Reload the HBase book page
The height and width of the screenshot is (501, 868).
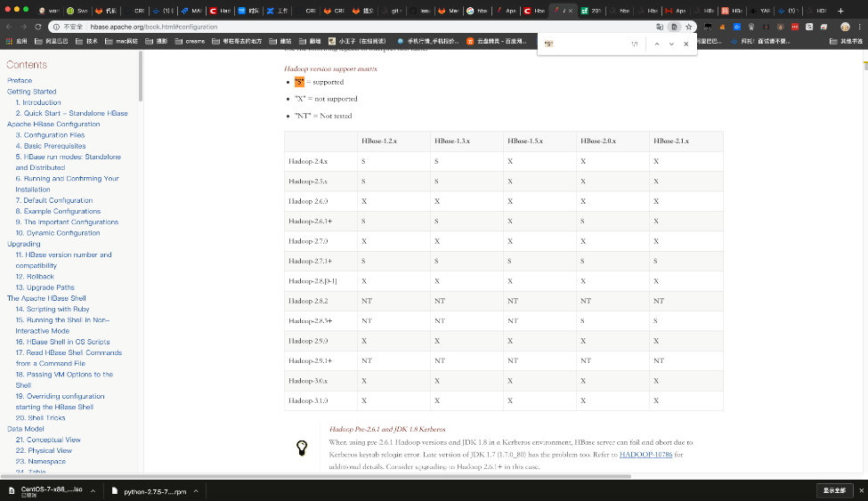[37, 27]
